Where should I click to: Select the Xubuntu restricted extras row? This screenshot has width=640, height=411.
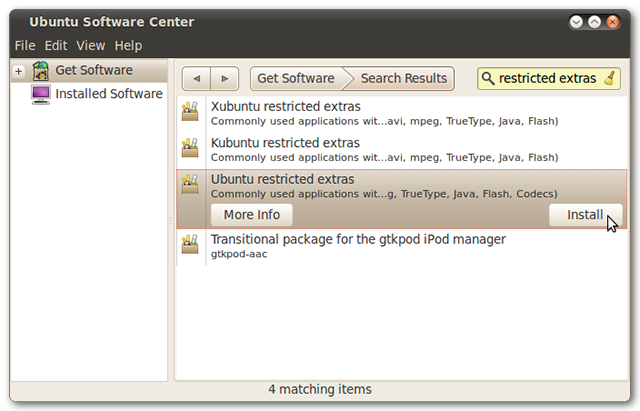coord(402,113)
